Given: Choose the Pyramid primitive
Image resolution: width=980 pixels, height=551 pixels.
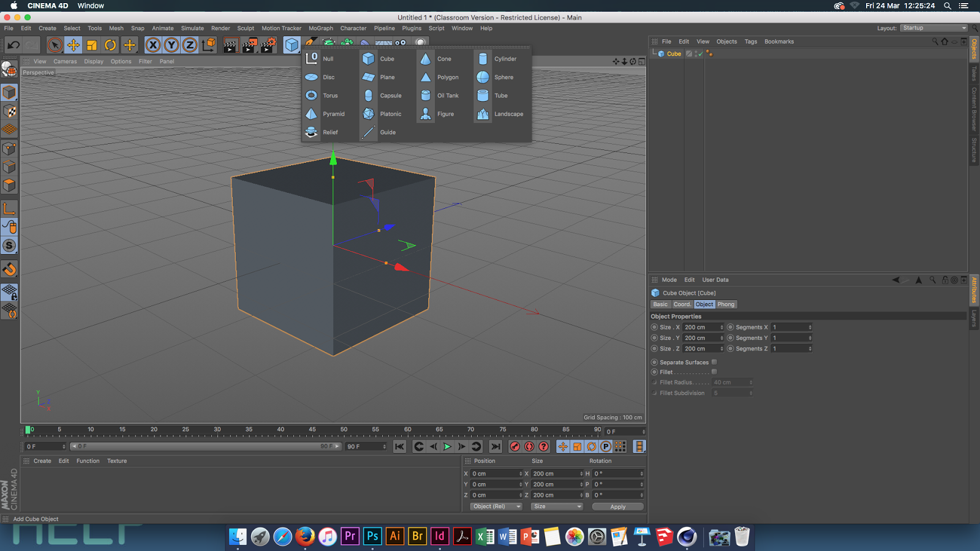Looking at the screenshot, I should [x=312, y=114].
